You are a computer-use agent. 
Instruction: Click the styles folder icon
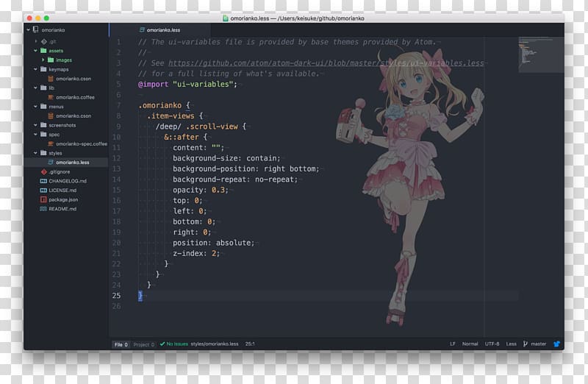tap(43, 153)
